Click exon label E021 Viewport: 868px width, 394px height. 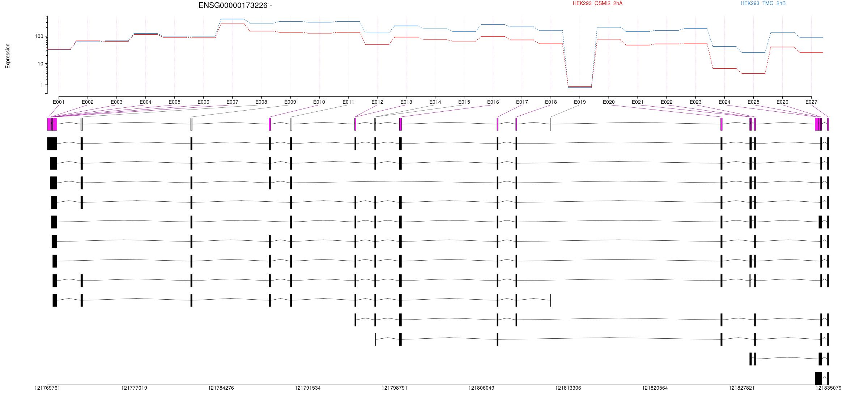click(638, 102)
